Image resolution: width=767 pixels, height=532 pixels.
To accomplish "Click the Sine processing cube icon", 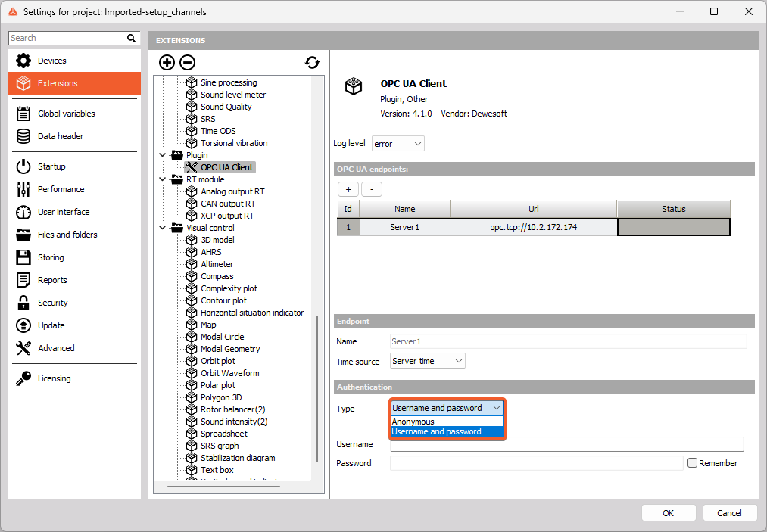I will coord(192,82).
